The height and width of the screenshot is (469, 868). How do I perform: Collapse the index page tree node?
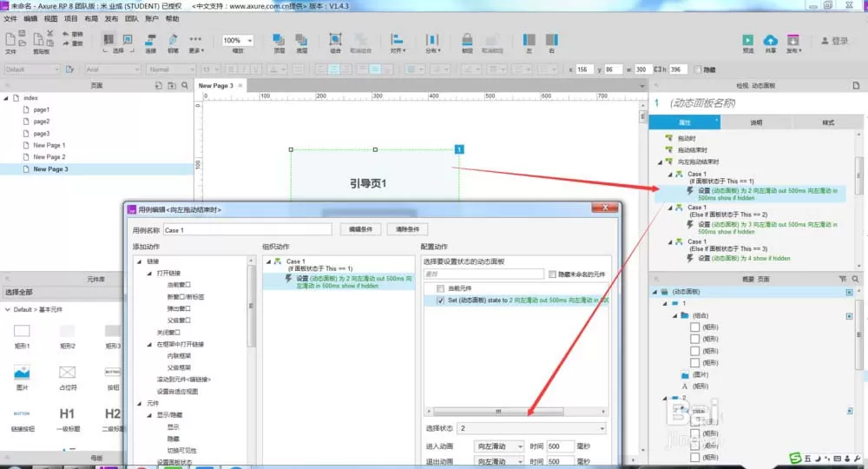click(6, 98)
